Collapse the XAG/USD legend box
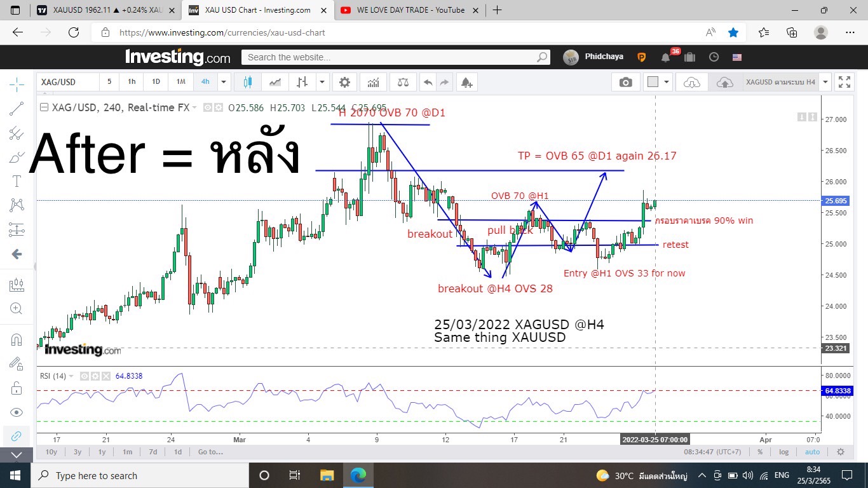Viewport: 868px width, 488px height. coord(44,107)
